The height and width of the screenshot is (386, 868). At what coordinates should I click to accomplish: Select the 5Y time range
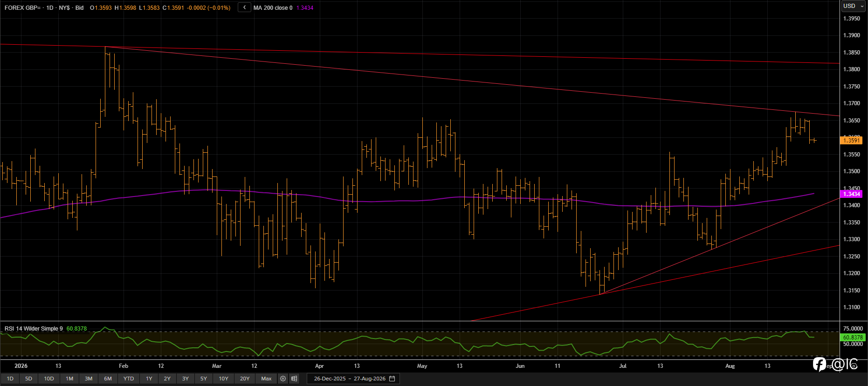click(204, 379)
